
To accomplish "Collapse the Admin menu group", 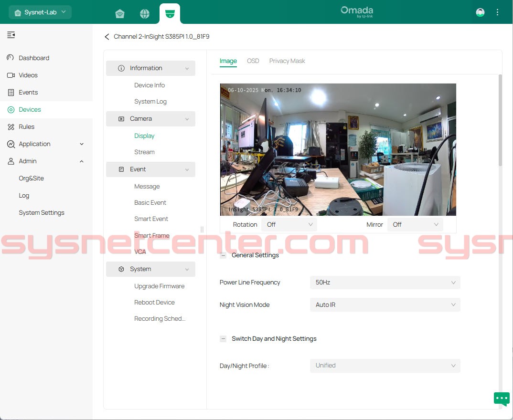I will click(x=81, y=161).
